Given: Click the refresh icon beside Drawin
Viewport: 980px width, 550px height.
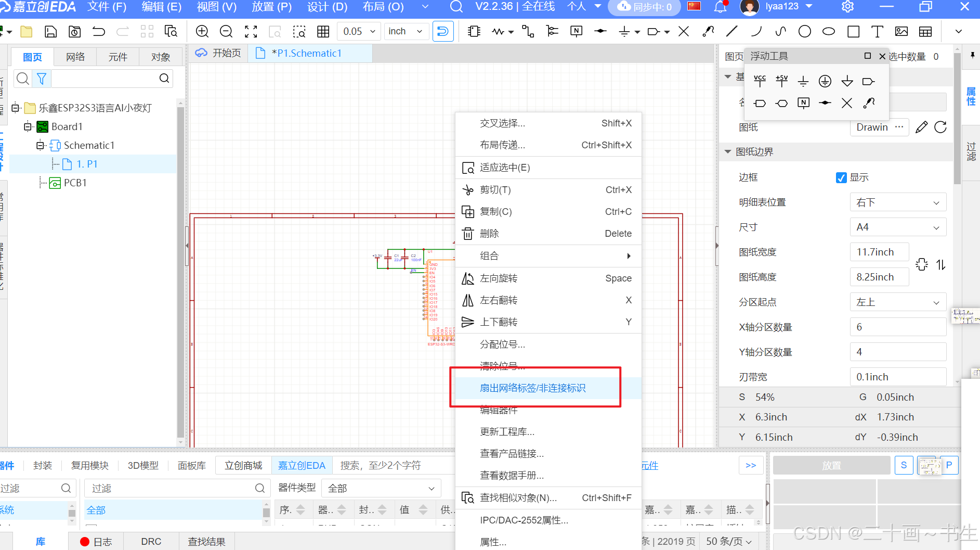Looking at the screenshot, I should pos(940,127).
